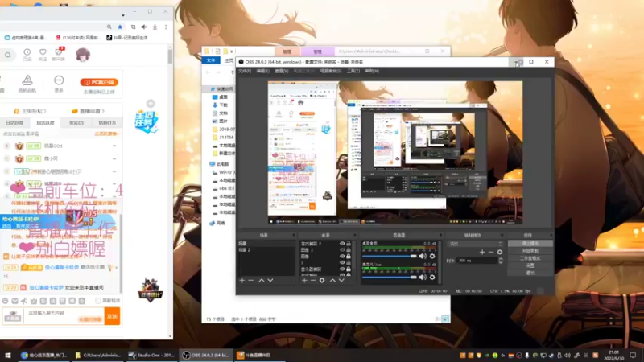644x362 pixels.
Task: Open the 淡出 transition type dropdown
Action: 475,244
